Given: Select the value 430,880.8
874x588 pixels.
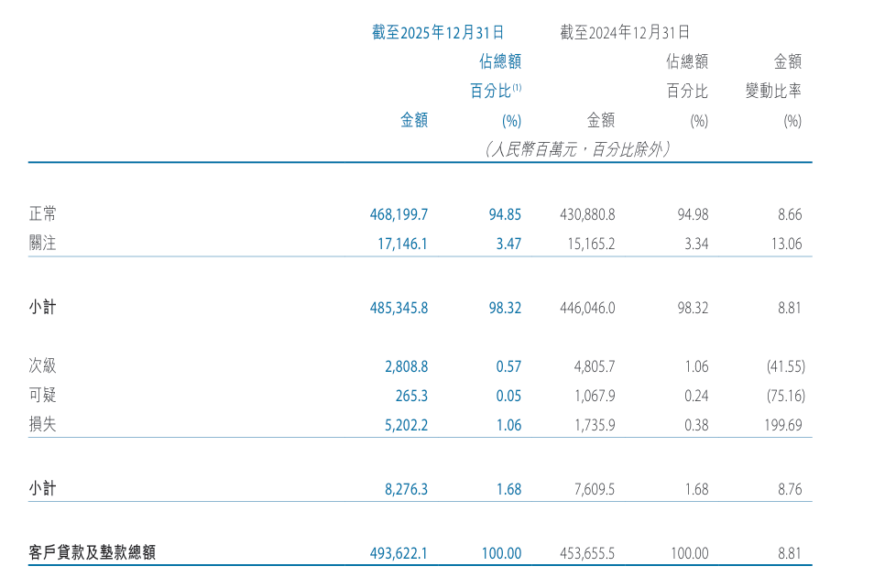Looking at the screenshot, I should (x=587, y=214).
